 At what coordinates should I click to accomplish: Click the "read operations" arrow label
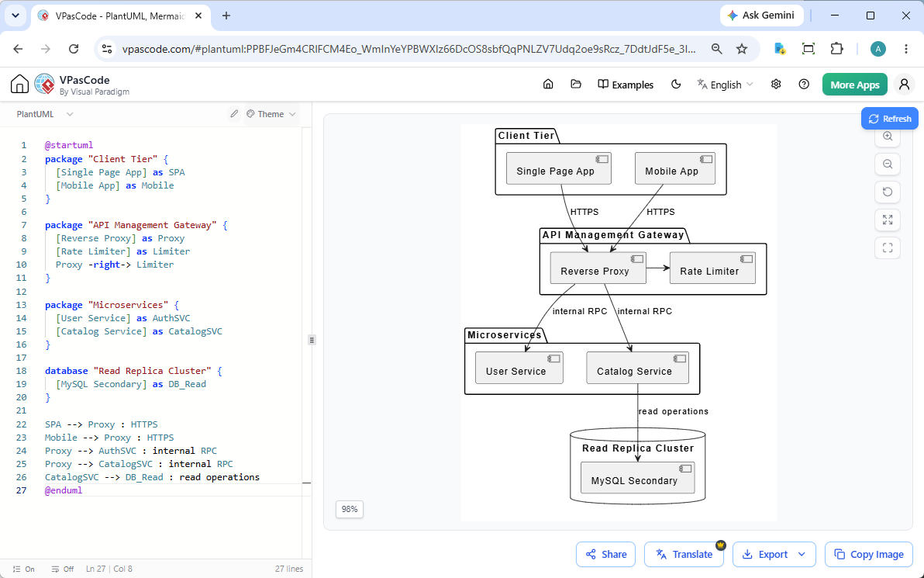[674, 412]
